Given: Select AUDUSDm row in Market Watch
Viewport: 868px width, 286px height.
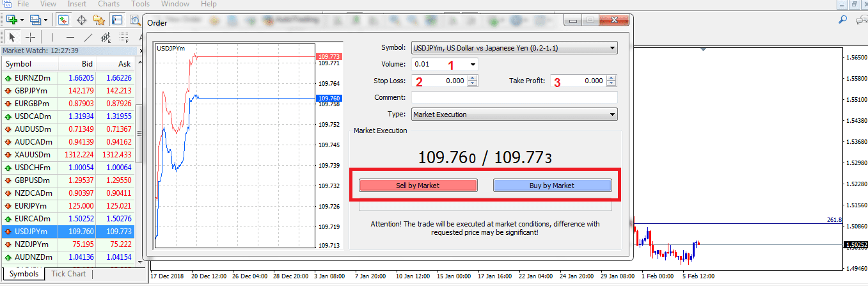Looking at the screenshot, I should pyautogui.click(x=68, y=129).
